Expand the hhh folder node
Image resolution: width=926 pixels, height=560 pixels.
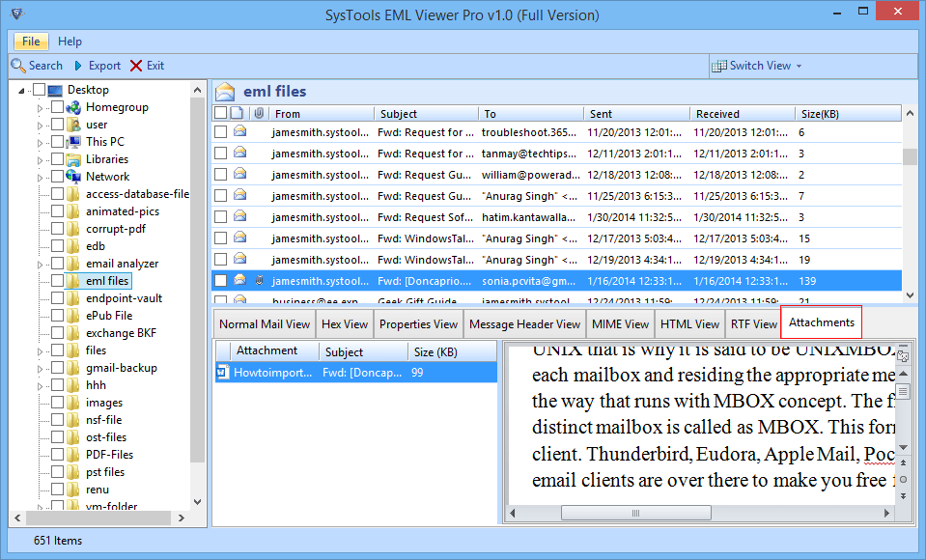[x=41, y=386]
